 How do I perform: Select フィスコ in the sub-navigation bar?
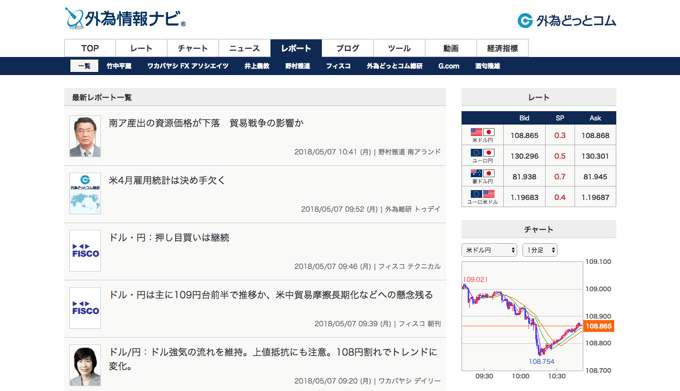coord(338,66)
